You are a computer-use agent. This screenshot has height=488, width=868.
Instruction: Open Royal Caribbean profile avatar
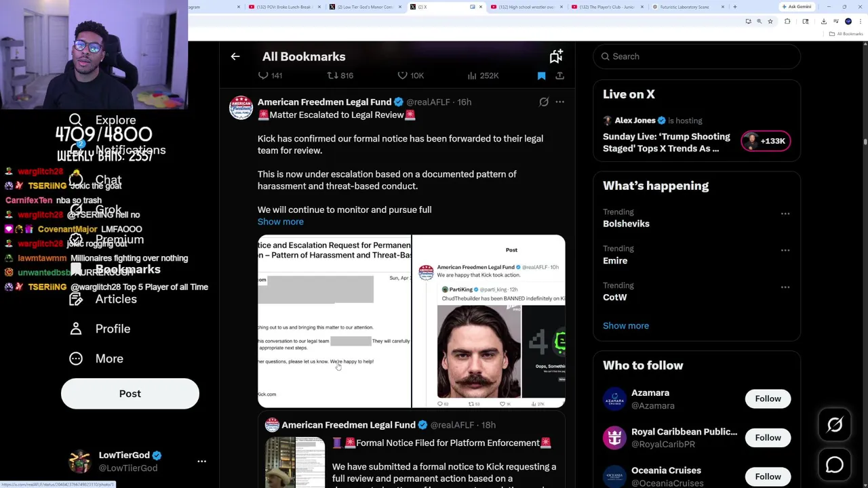coord(615,437)
